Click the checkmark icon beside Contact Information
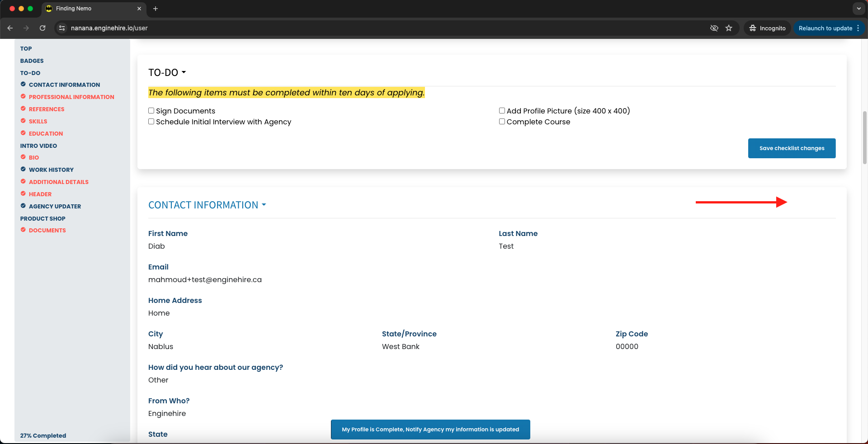 pyautogui.click(x=23, y=84)
